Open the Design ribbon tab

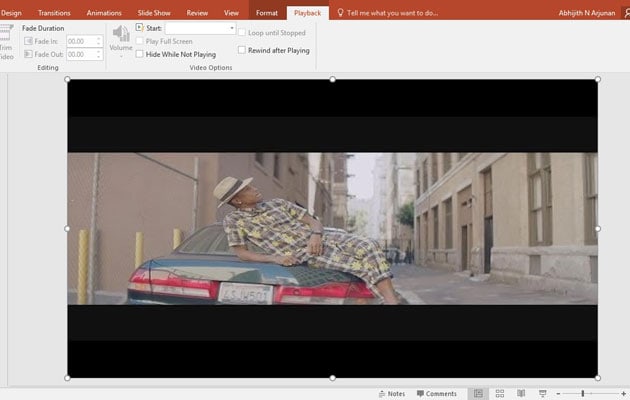tap(11, 13)
